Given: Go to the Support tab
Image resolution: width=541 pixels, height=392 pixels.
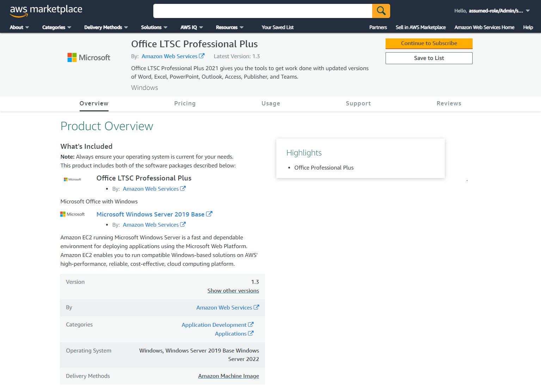Looking at the screenshot, I should point(358,103).
